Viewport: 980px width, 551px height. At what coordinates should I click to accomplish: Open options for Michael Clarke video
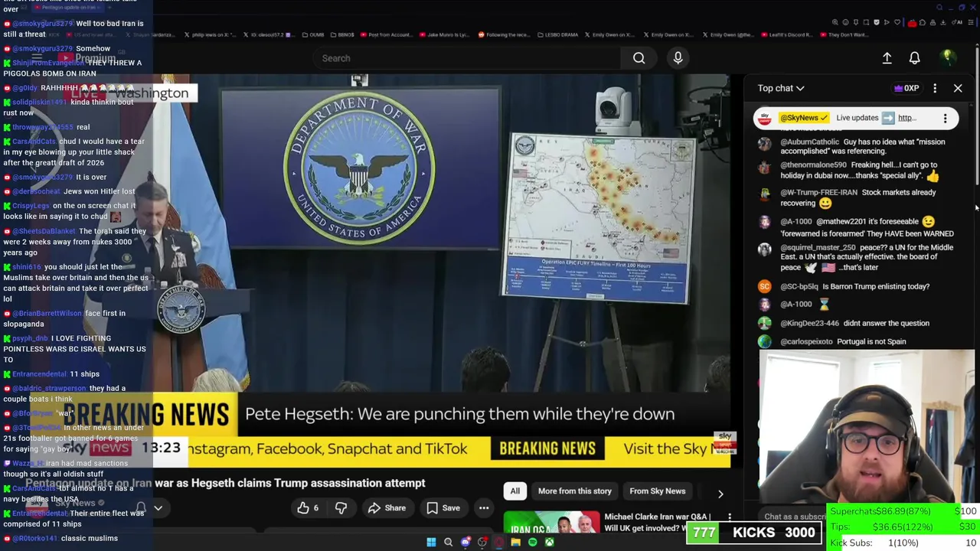pos(730,519)
